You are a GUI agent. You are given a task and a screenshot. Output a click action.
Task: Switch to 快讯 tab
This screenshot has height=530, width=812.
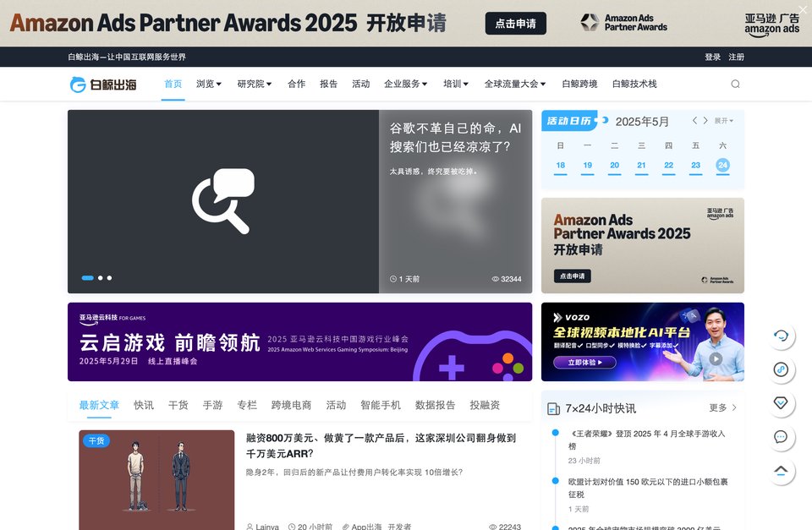144,405
